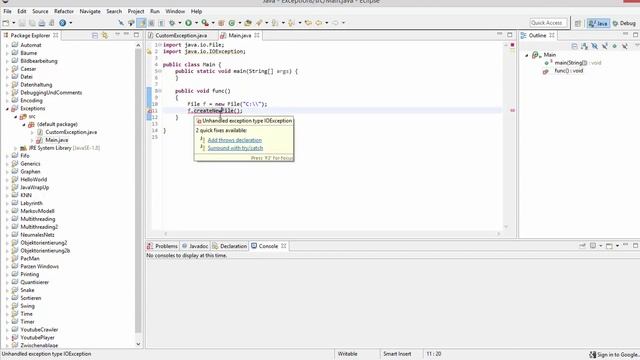Click the Open Type toolbar icon
The height and width of the screenshot is (360, 640).
click(x=248, y=23)
